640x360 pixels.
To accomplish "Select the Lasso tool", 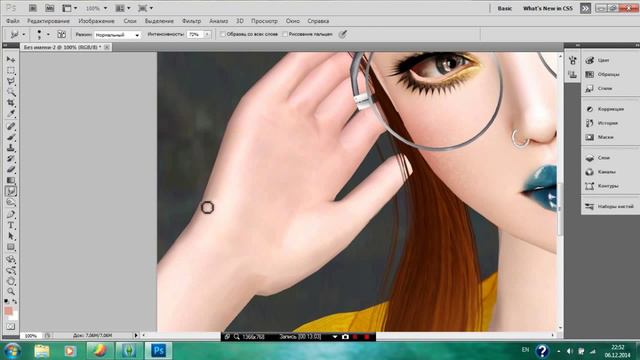I will [x=11, y=81].
